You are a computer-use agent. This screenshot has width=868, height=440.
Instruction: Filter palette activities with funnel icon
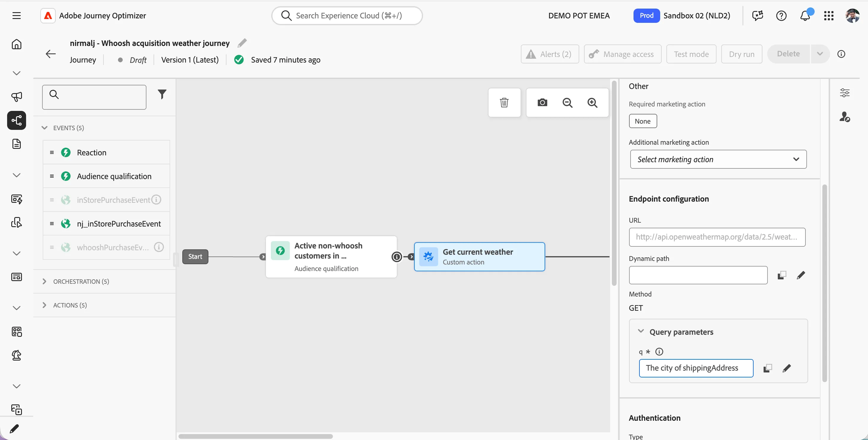(162, 94)
